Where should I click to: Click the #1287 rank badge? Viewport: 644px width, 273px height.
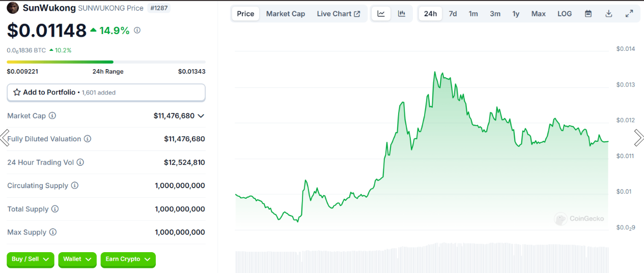(x=158, y=8)
